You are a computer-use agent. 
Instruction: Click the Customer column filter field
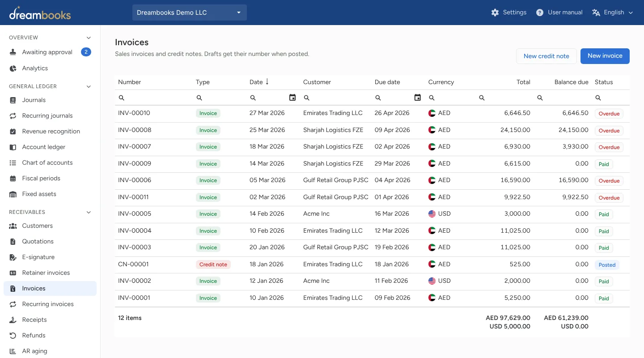(336, 98)
